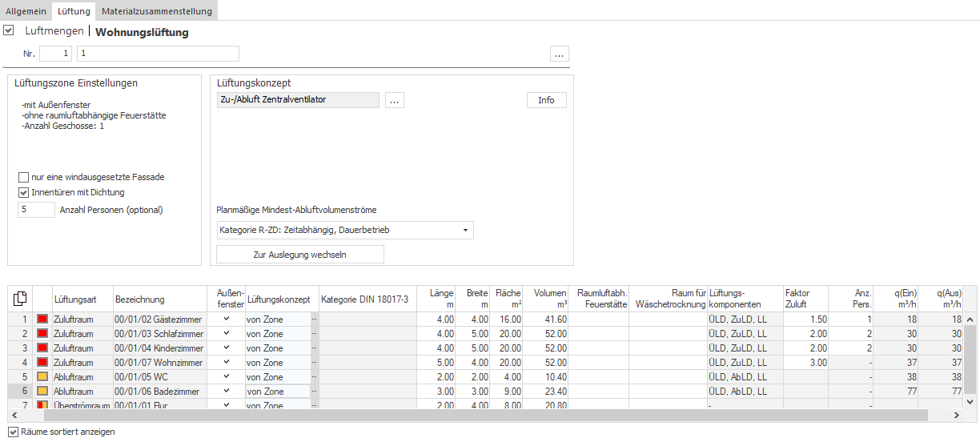The width and height of the screenshot is (980, 442).
Task: Open ellipsis in Gästezimmer Lüftungskonzept cell
Action: coord(315,319)
